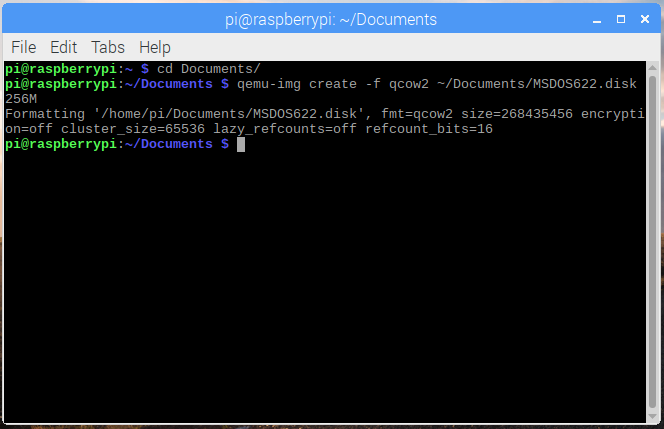664x429 pixels.
Task: Click 'fmt=qcow2' in the output
Action: (x=417, y=114)
